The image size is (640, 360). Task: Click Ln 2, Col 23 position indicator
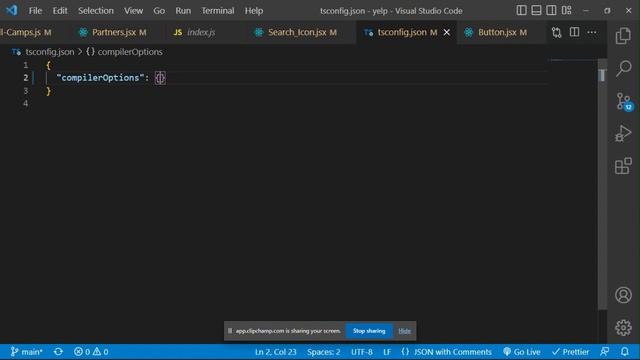[276, 351]
